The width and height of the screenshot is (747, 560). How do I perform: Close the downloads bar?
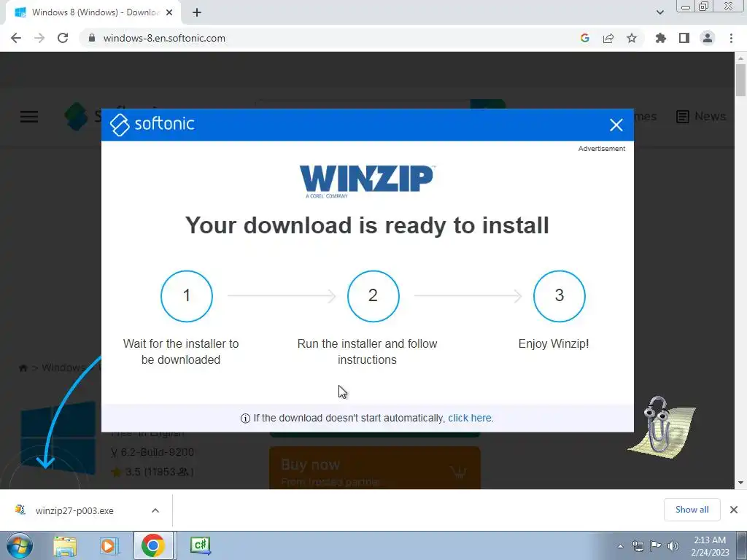point(734,510)
